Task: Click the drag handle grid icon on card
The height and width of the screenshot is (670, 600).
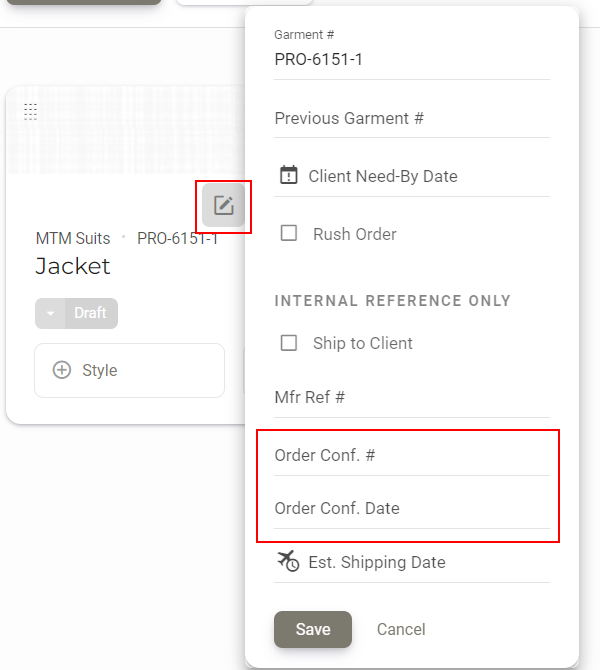Action: click(x=30, y=112)
